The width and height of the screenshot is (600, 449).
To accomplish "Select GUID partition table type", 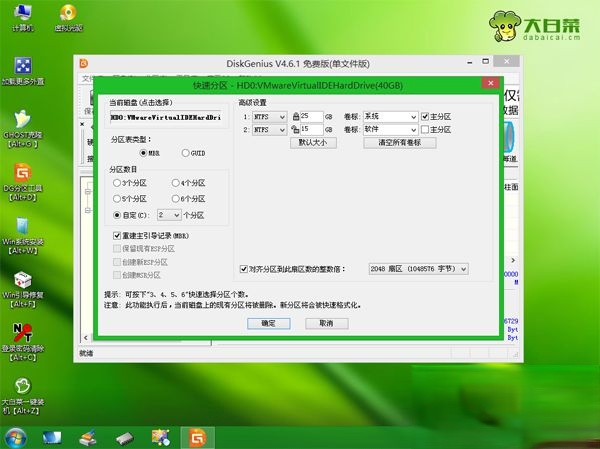I will tap(185, 153).
